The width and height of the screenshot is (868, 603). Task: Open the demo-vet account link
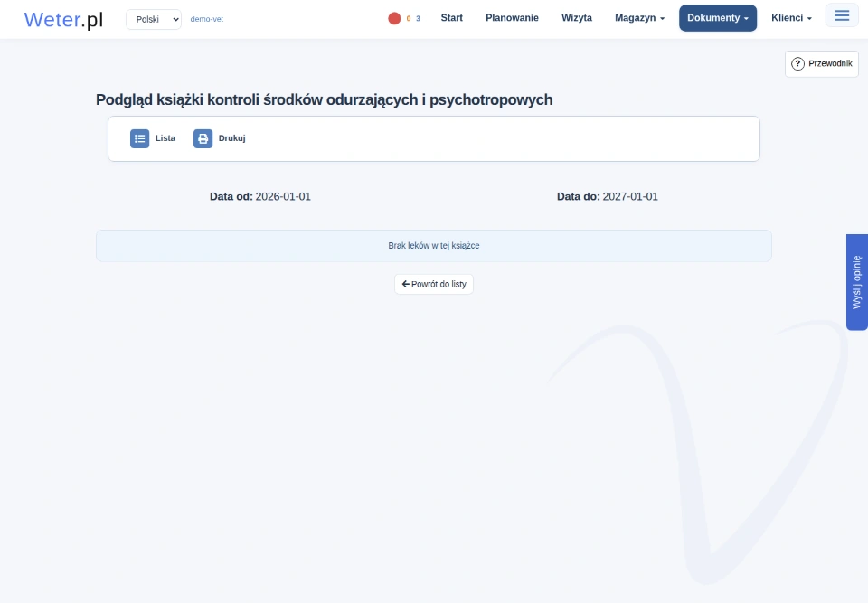[x=206, y=19]
